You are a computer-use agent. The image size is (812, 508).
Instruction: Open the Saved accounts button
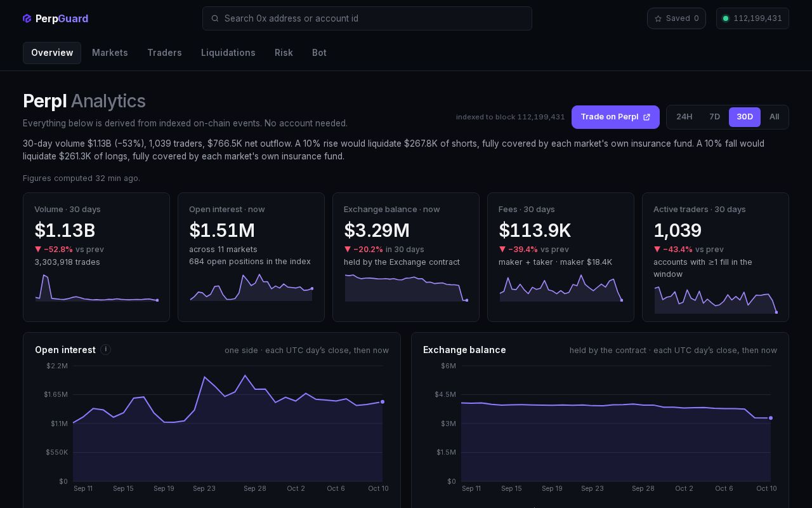tap(676, 18)
